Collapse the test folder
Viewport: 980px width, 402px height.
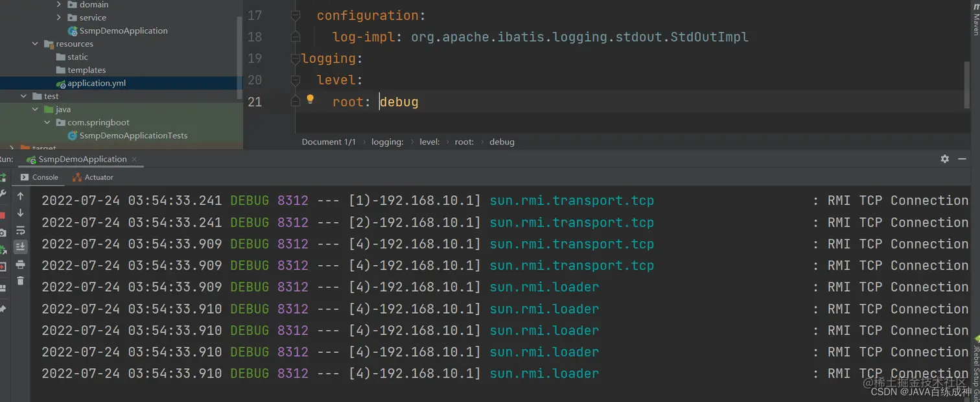[24, 96]
